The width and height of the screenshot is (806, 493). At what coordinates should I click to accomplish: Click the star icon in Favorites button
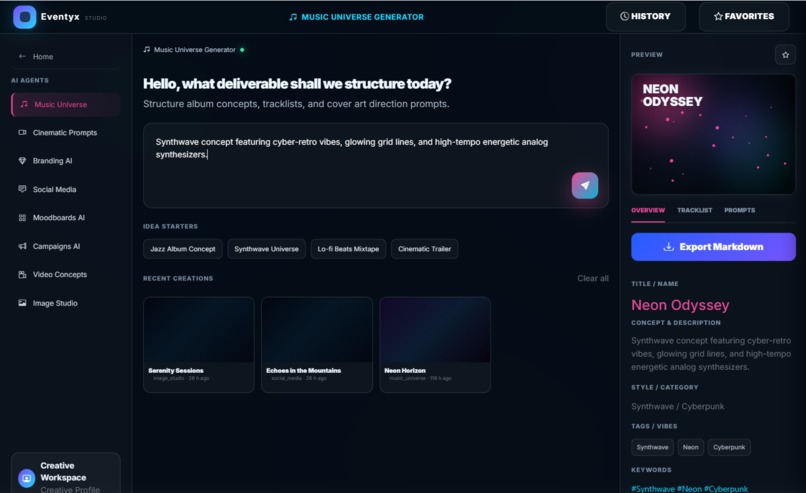pyautogui.click(x=718, y=16)
